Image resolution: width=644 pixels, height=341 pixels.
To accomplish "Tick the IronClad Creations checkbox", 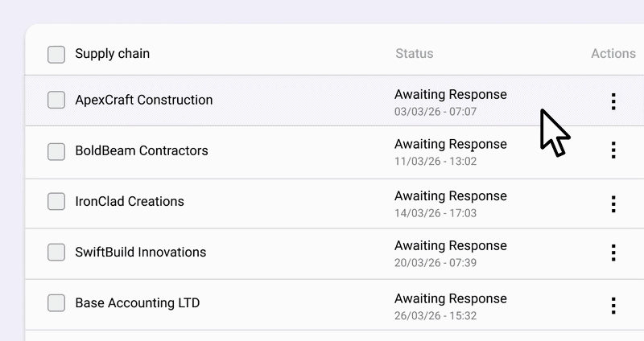I will 56,202.
